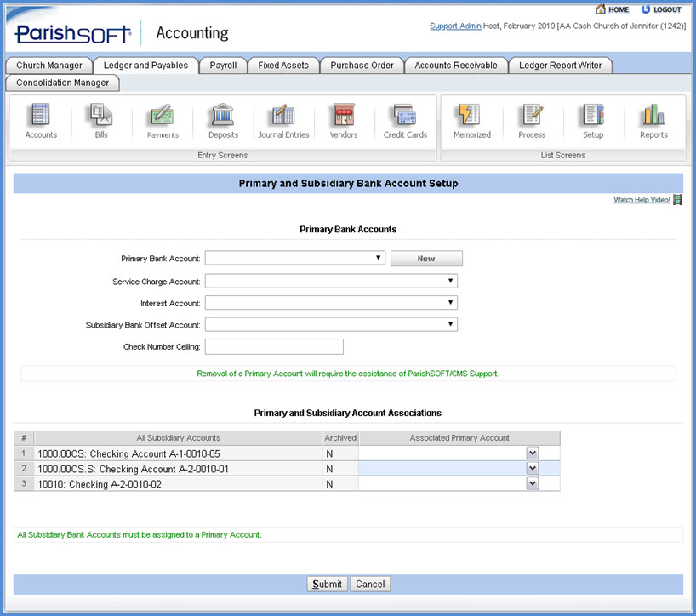Open Associated Primary Account dropdown for row 1
The height and width of the screenshot is (616, 696).
(x=533, y=454)
